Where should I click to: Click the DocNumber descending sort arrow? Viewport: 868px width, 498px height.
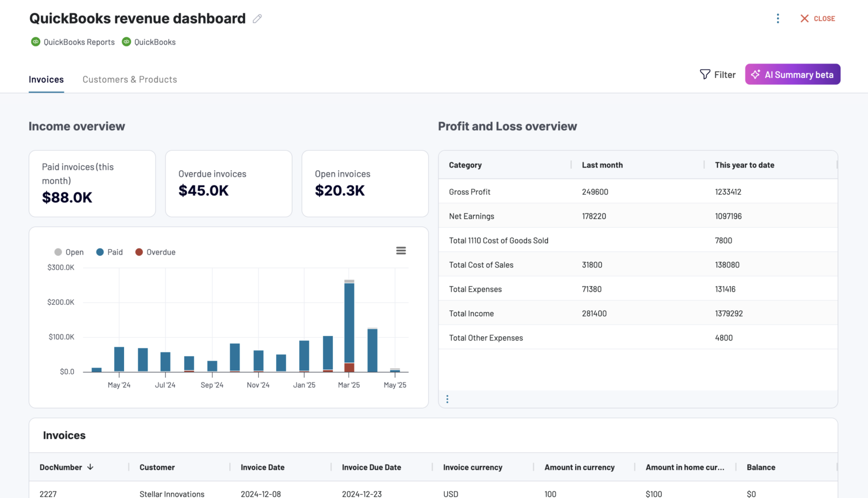tap(90, 467)
